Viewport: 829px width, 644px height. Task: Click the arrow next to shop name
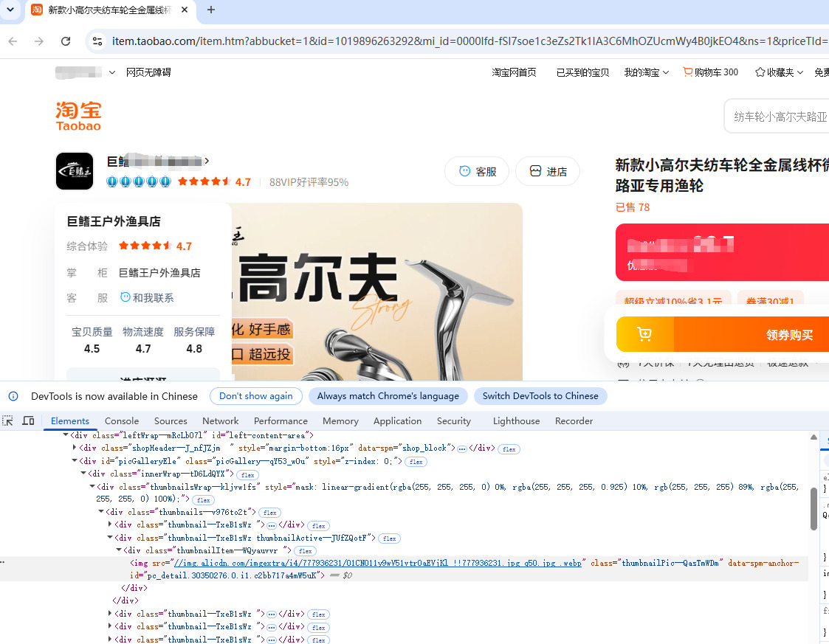207,161
